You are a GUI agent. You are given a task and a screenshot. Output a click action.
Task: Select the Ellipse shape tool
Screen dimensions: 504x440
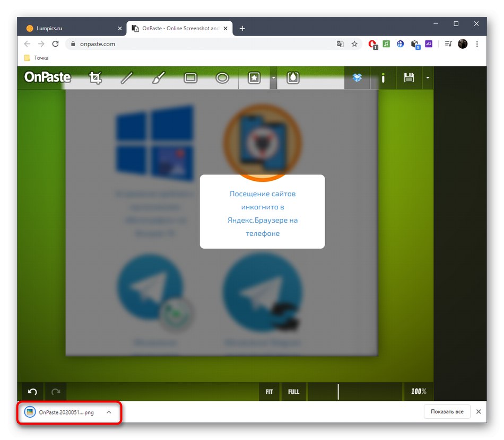point(222,77)
